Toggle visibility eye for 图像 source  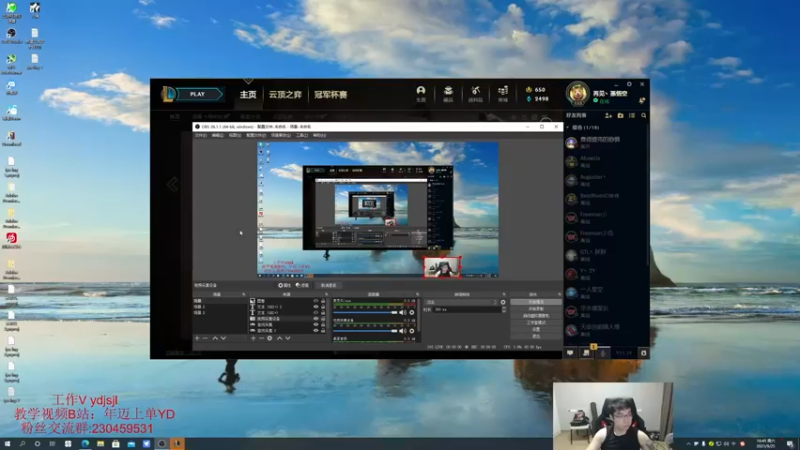tap(316, 301)
